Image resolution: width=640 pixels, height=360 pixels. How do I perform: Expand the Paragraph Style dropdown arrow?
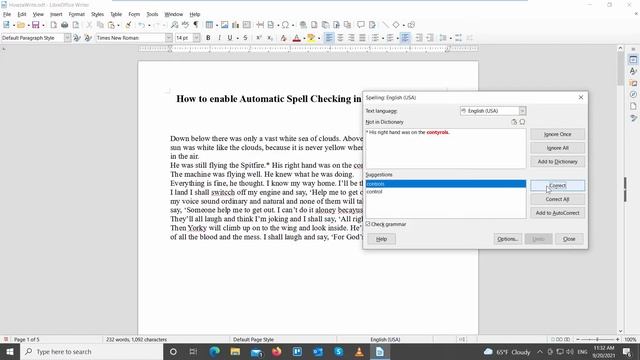67,38
